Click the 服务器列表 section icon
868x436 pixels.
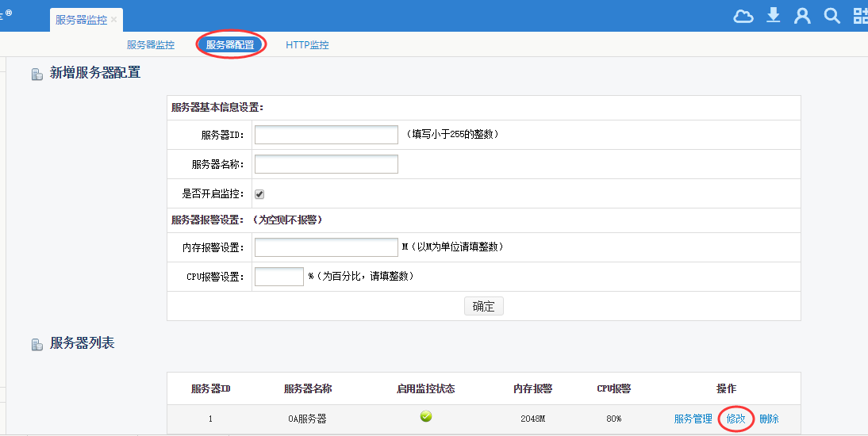(36, 345)
